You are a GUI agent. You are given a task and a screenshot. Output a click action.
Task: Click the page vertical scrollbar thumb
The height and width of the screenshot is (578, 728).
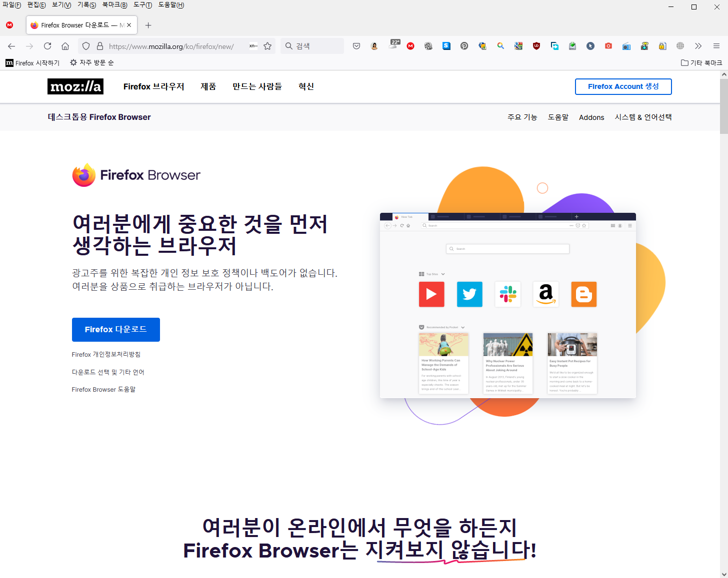pyautogui.click(x=723, y=106)
